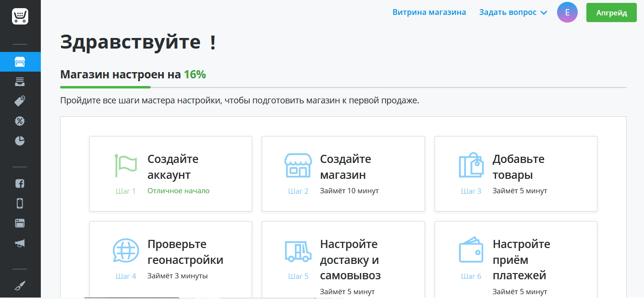Choose the 'Настройте приём платежей' step 6 card
Viewport: 644px width, 299px height.
tap(516, 260)
